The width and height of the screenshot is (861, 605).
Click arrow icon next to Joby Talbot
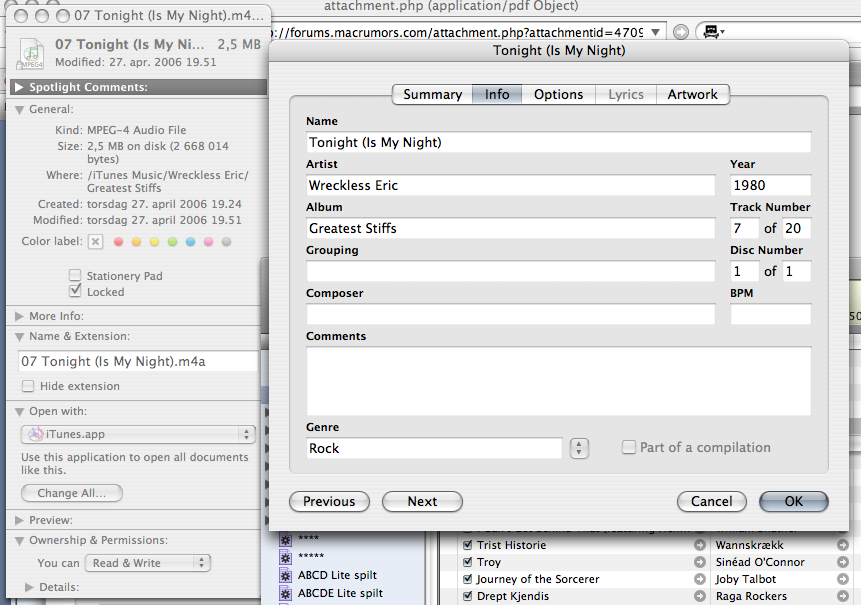[x=842, y=579]
